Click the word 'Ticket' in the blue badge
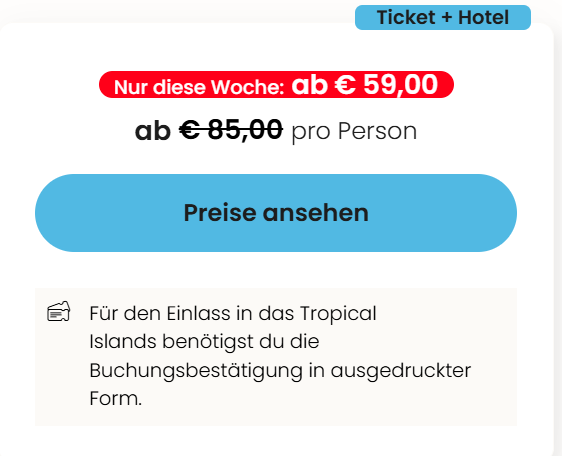This screenshot has width=562, height=456. [406, 17]
